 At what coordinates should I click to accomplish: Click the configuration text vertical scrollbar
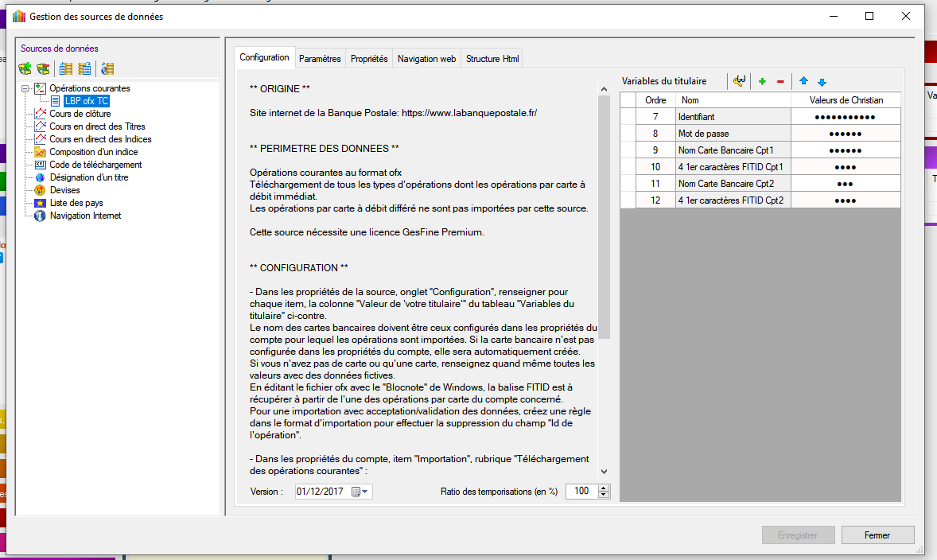pyautogui.click(x=604, y=239)
